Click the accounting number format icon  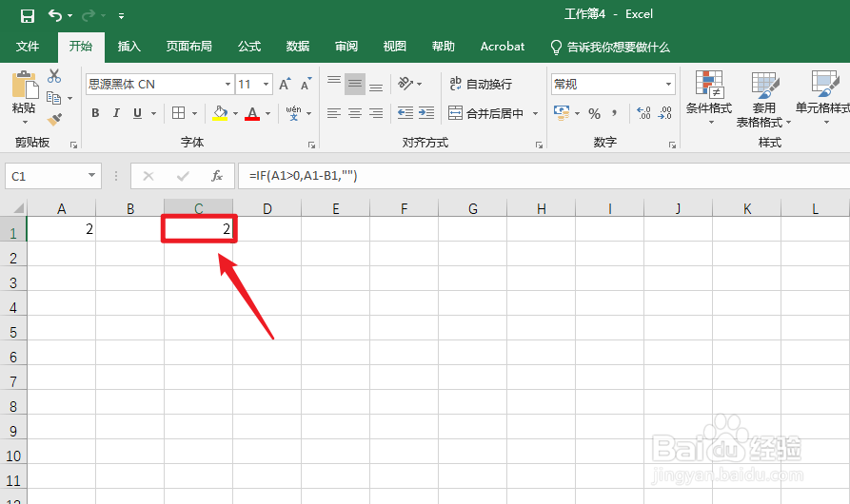[562, 112]
